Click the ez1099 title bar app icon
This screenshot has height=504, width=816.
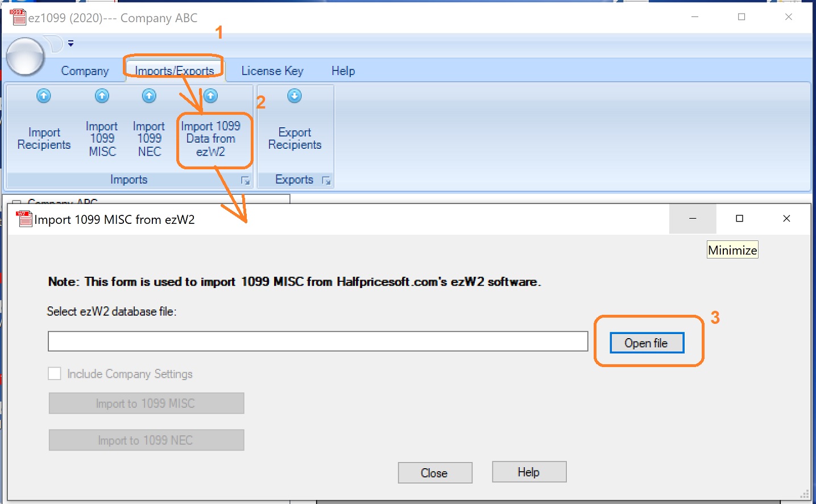pos(18,17)
